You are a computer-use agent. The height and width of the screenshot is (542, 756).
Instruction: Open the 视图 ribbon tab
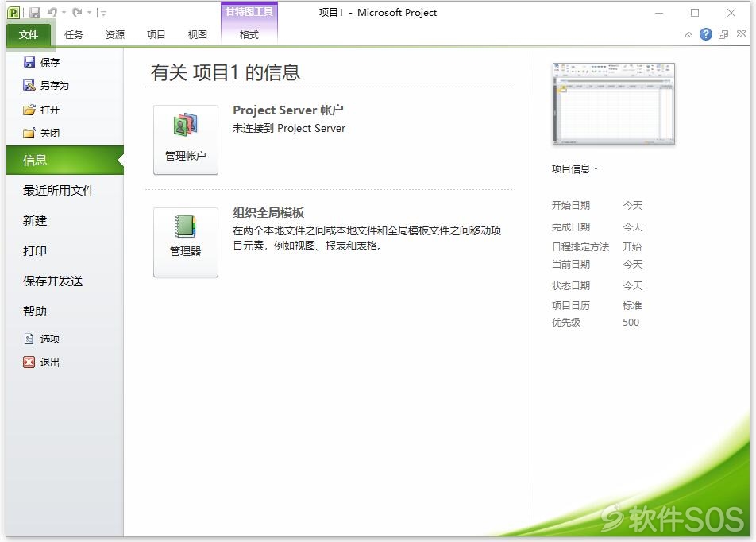197,35
